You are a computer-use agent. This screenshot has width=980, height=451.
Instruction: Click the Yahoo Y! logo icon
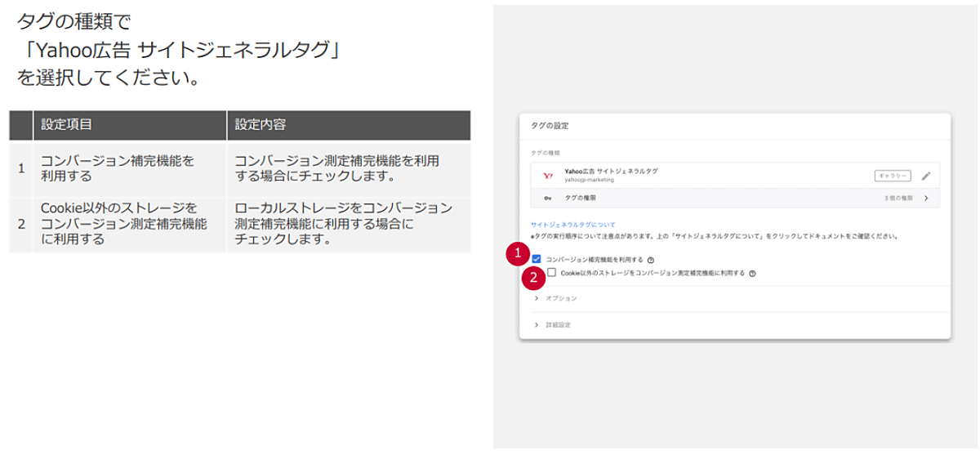[x=547, y=175]
